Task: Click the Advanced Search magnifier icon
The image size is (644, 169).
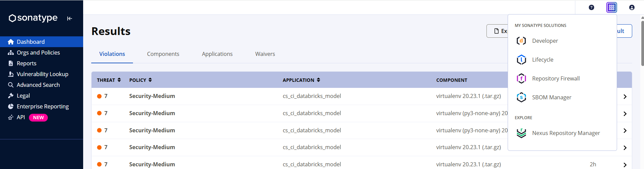Action: pyautogui.click(x=11, y=85)
